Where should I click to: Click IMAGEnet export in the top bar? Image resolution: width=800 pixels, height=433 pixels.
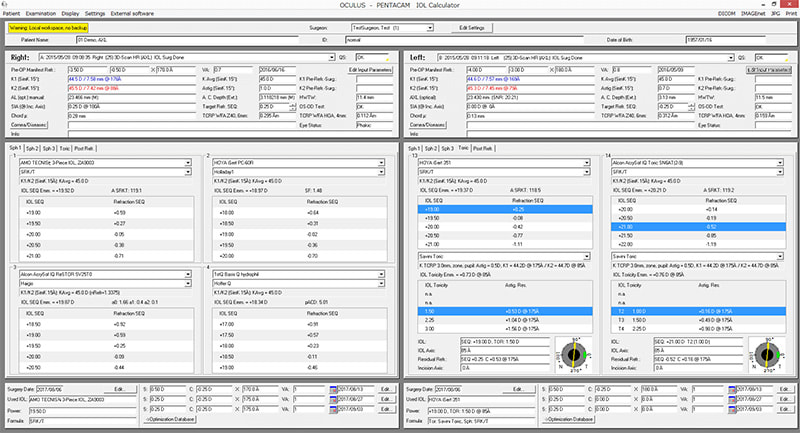click(753, 13)
